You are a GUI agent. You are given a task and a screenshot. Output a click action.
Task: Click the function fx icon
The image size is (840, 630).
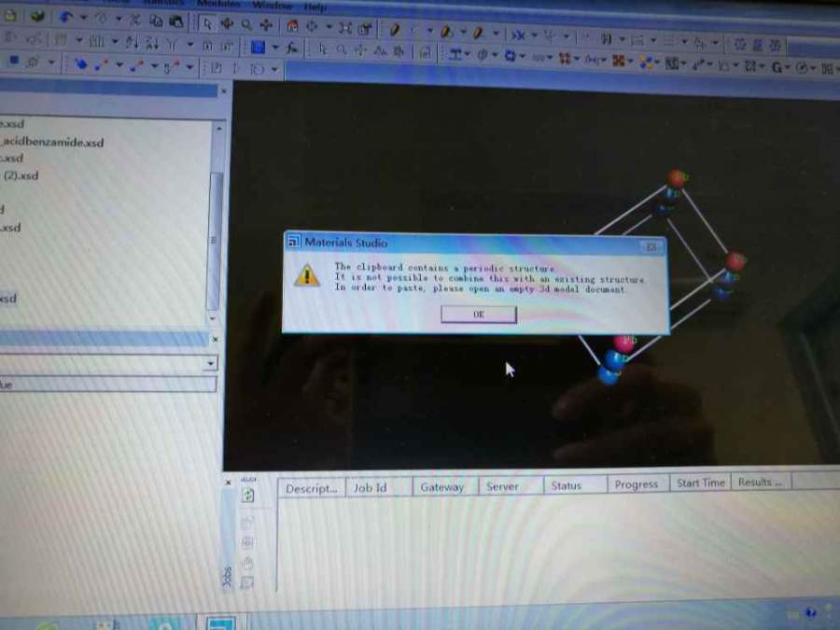click(292, 49)
